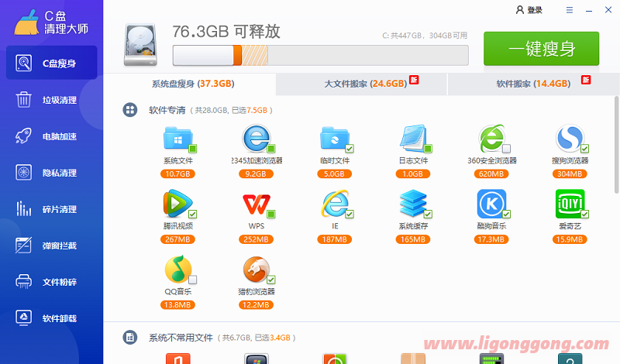Click the 系统缓存 layered icon

coord(413,204)
